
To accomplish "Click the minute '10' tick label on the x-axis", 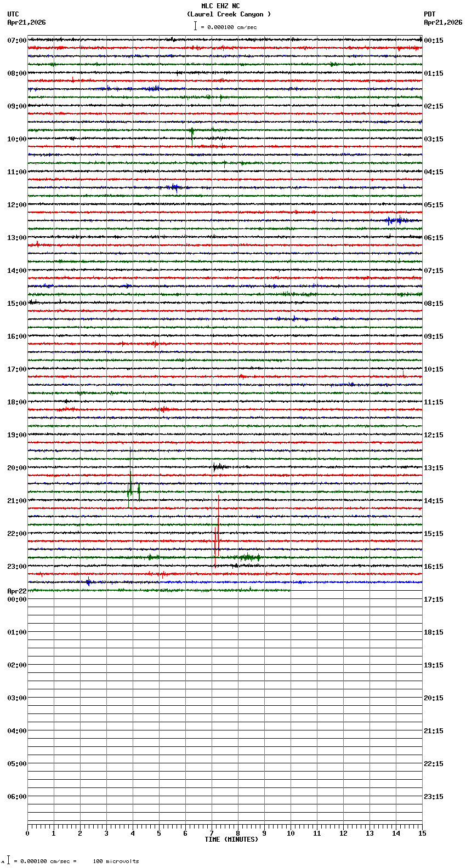I will point(291,833).
